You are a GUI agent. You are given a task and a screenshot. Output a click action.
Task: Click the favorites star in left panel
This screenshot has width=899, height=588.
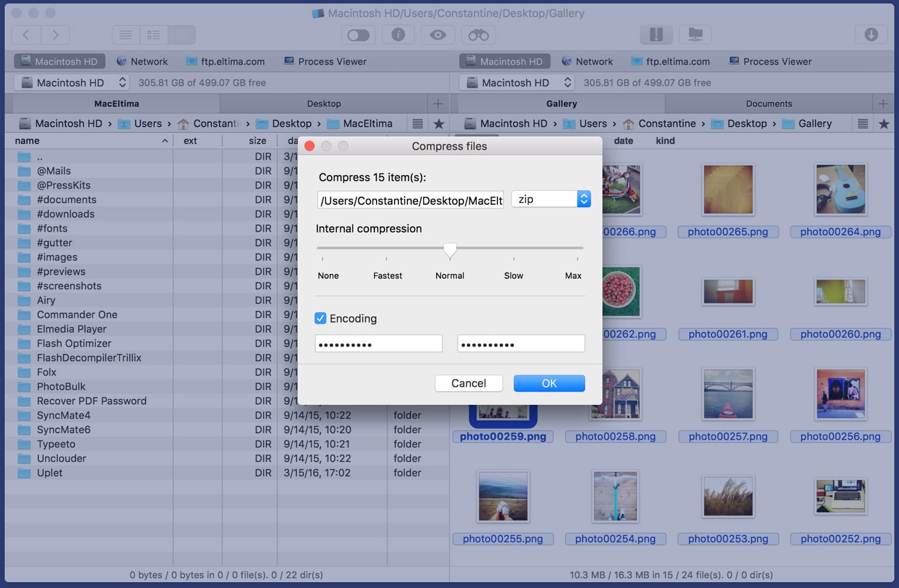point(439,124)
